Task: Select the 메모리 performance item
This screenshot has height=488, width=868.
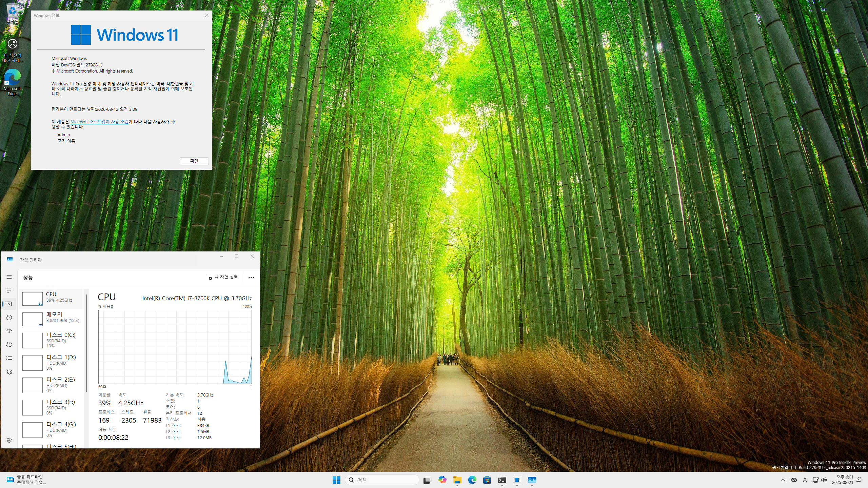Action: tap(51, 319)
